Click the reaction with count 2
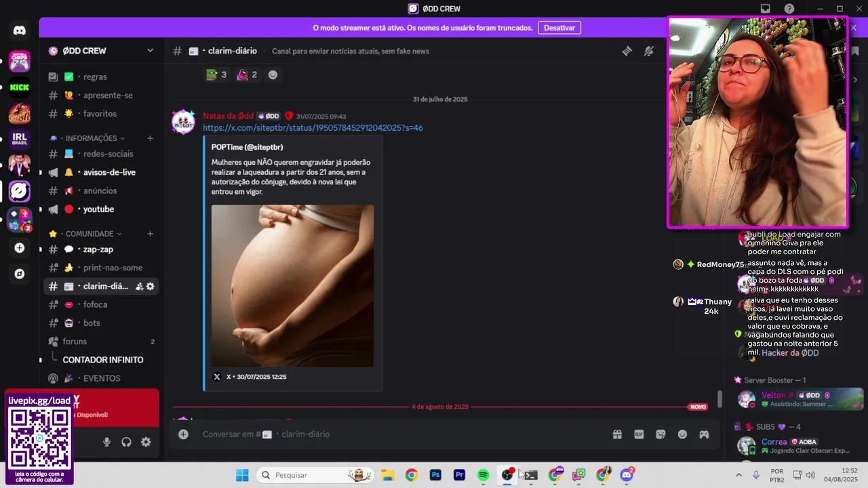 [247, 75]
